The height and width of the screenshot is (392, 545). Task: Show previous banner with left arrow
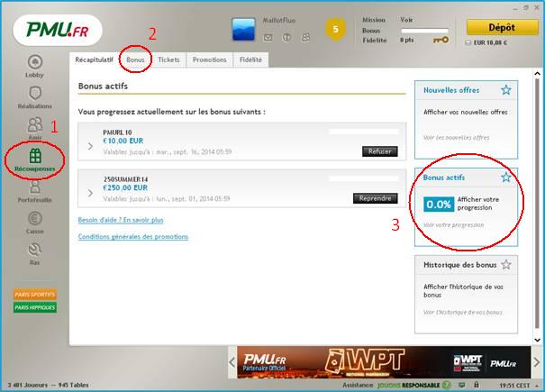[x=232, y=362]
